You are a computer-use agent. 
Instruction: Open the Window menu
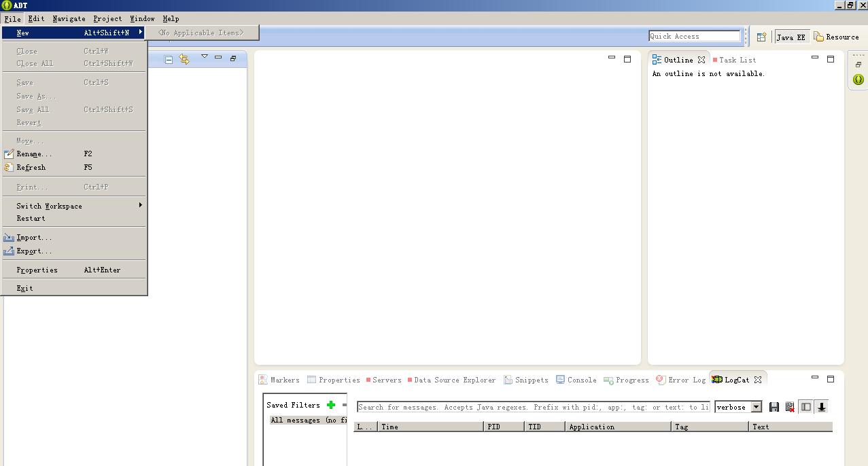[142, 18]
